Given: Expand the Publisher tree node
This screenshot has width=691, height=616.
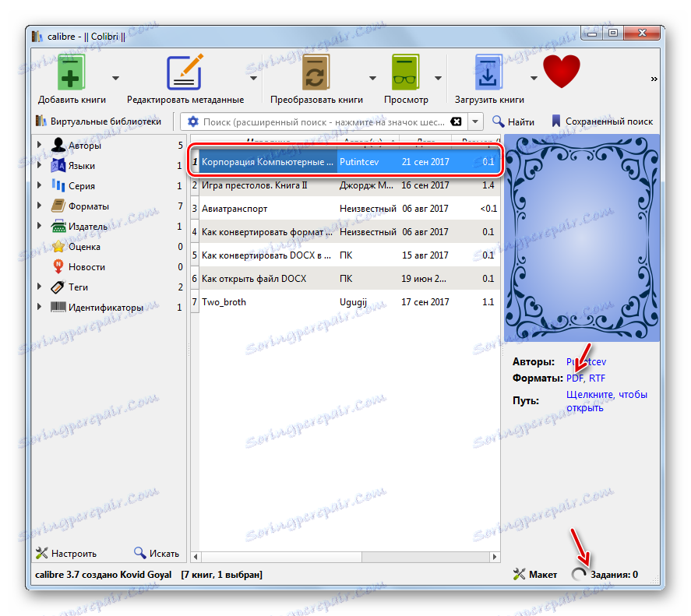Looking at the screenshot, I should click(x=39, y=226).
